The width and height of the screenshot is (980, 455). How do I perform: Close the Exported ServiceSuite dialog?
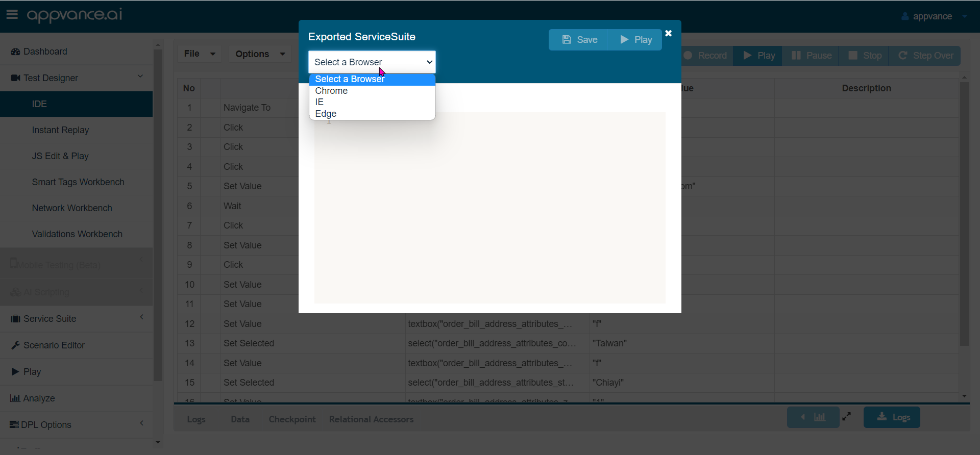click(x=668, y=33)
